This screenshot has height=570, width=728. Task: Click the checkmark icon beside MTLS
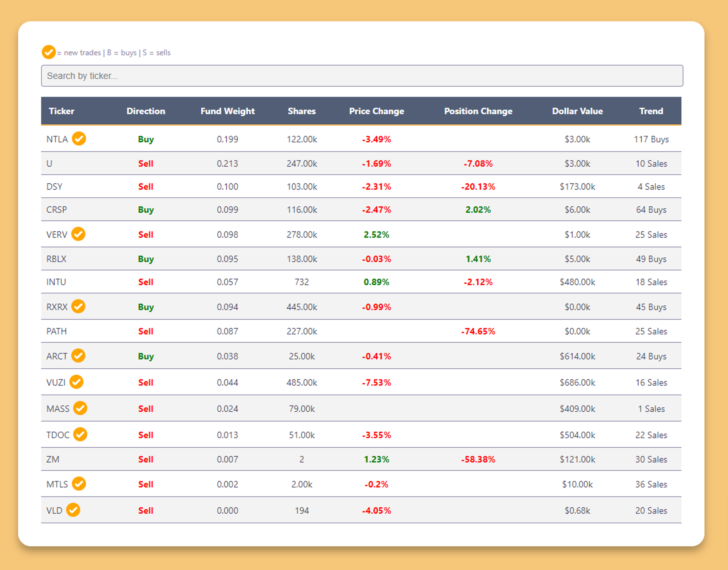(x=79, y=484)
